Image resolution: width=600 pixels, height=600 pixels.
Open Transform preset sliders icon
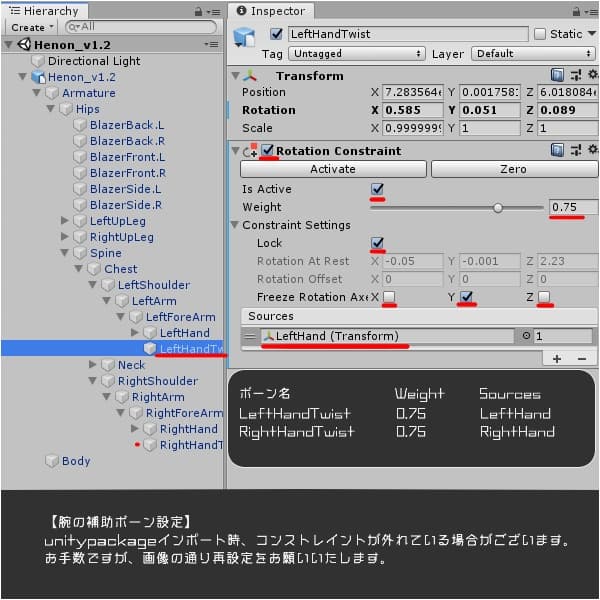pos(576,75)
